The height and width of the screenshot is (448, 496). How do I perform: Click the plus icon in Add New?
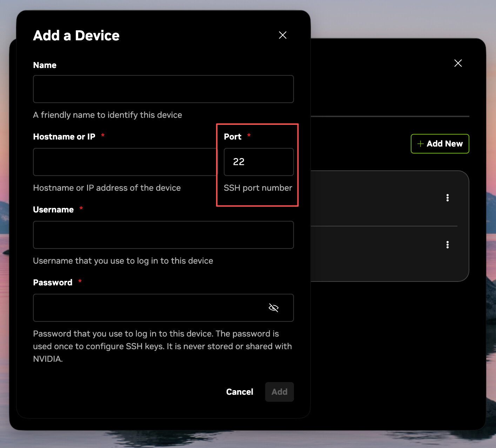pos(420,144)
